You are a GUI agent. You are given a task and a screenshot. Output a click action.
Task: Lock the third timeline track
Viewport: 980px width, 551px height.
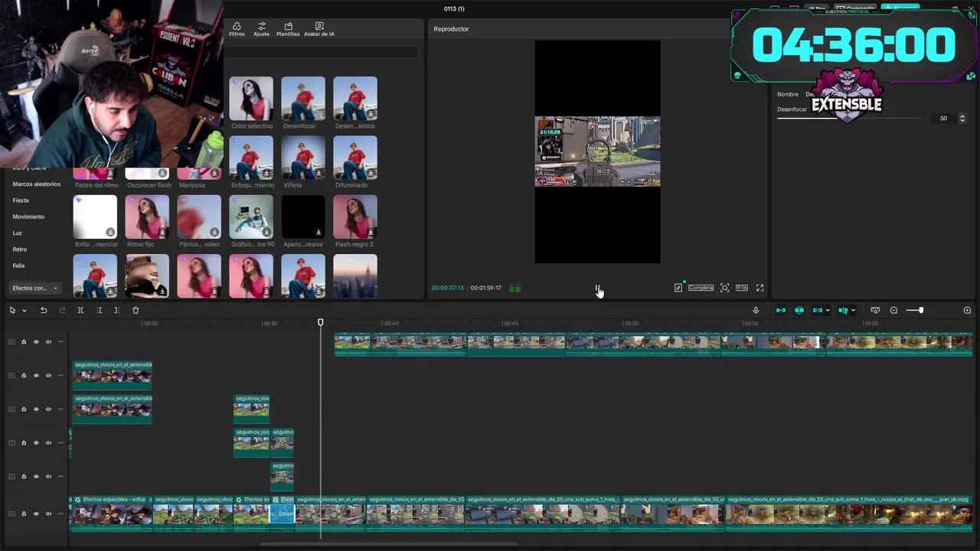click(24, 409)
